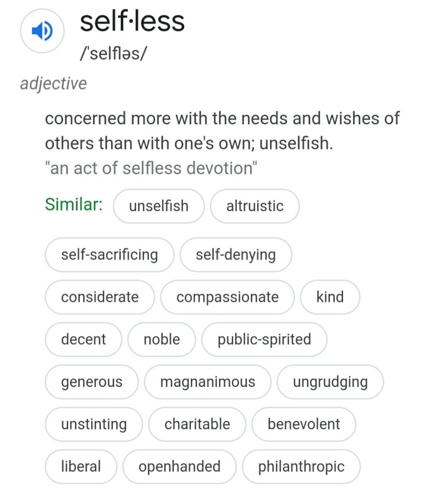Select the considerate synonym
The image size is (448, 489).
[100, 297]
